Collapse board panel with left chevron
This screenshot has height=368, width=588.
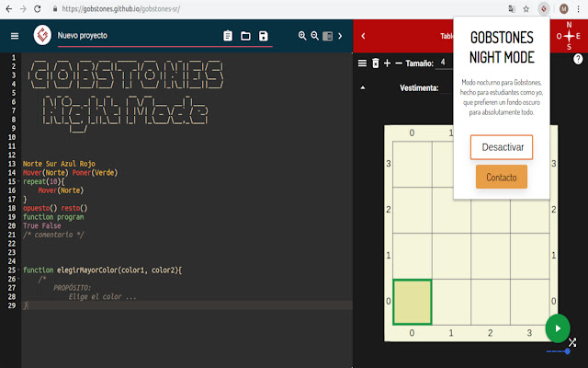click(363, 36)
